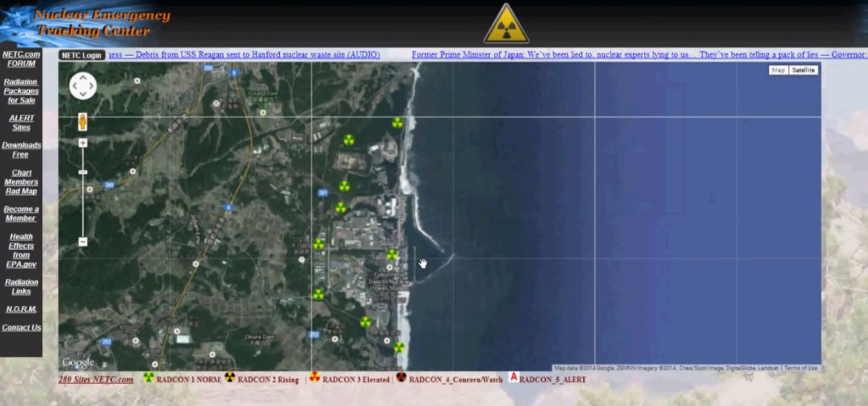This screenshot has height=406, width=868.
Task: Click the 280 Sites NETC.com link
Action: 96,380
